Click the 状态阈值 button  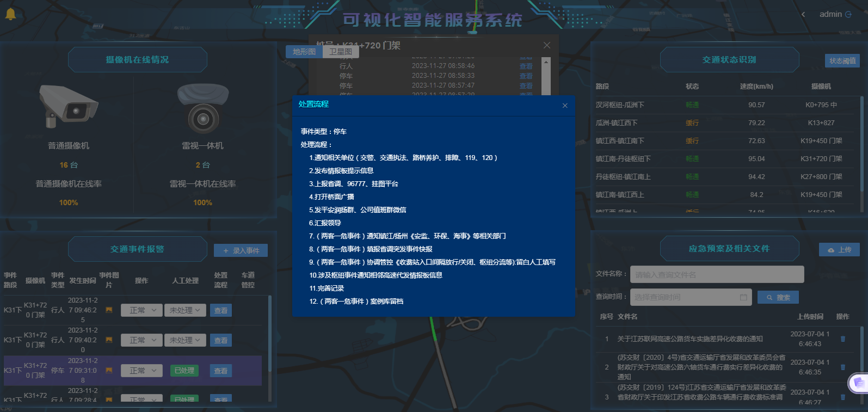pyautogui.click(x=842, y=61)
